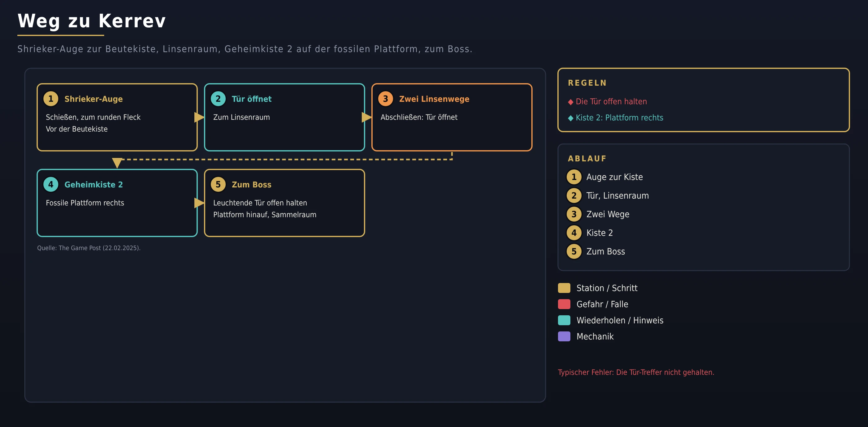The image size is (868, 427).
Task: Click step 3 badge on Zwei Linsenwege card
Action: pos(385,99)
